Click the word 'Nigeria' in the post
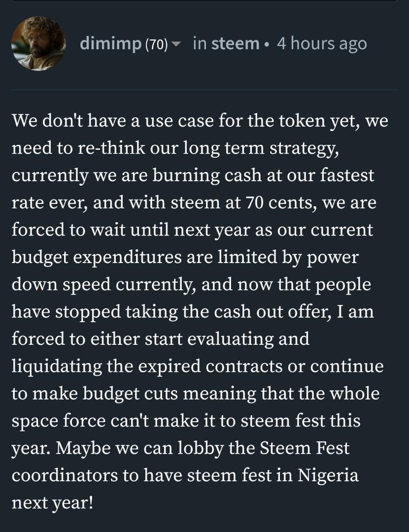This screenshot has width=409, height=532. tap(328, 475)
